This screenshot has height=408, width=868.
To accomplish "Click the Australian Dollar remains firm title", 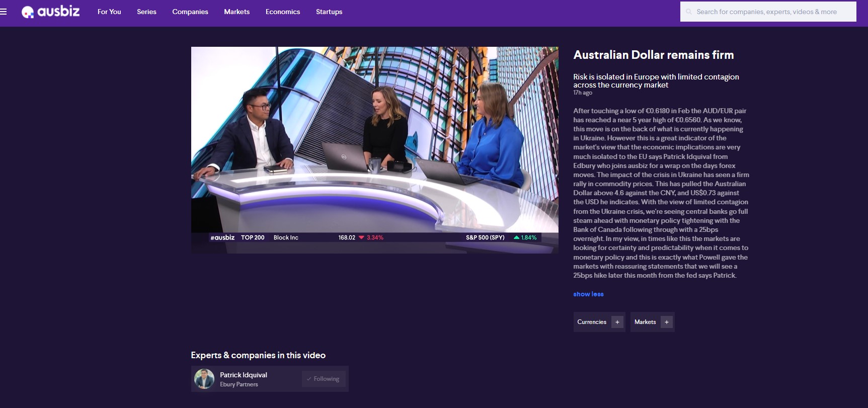I will [x=654, y=55].
